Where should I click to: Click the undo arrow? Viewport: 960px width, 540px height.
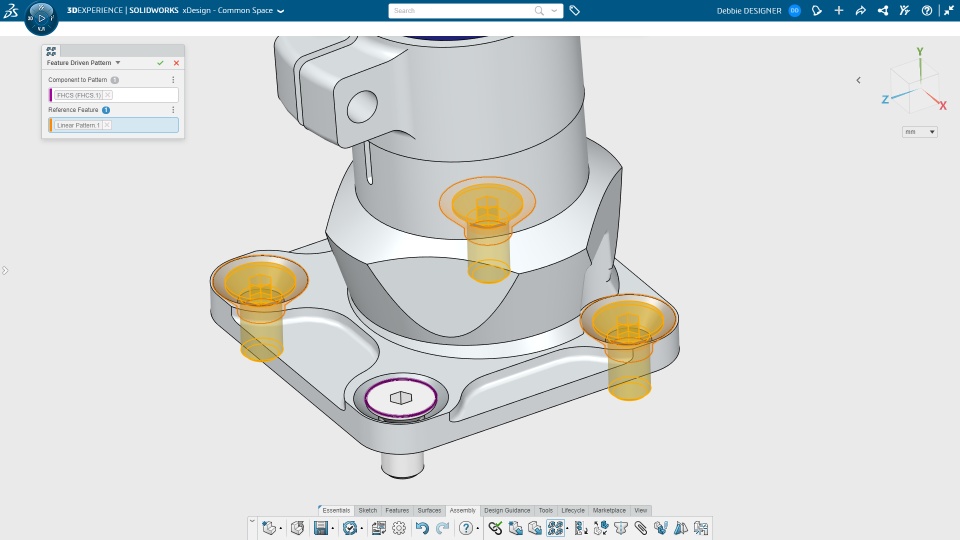pyautogui.click(x=422, y=528)
